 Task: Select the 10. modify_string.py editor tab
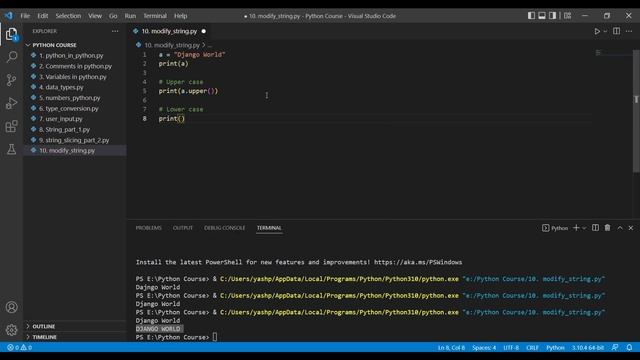169,31
